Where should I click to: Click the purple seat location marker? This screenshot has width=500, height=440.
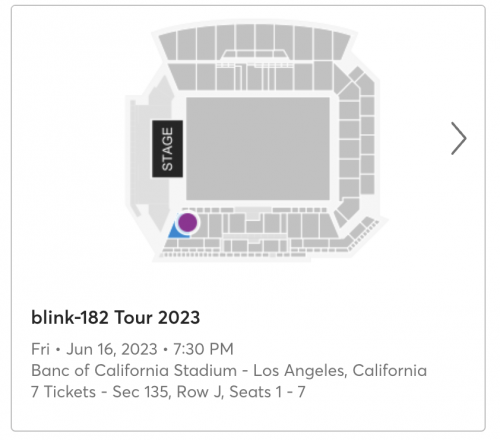point(187,222)
